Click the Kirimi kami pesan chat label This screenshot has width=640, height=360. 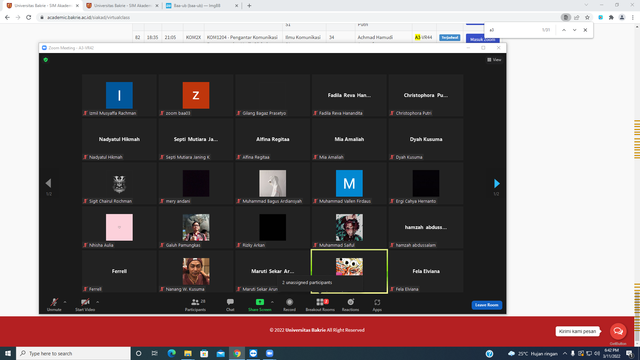tap(577, 331)
